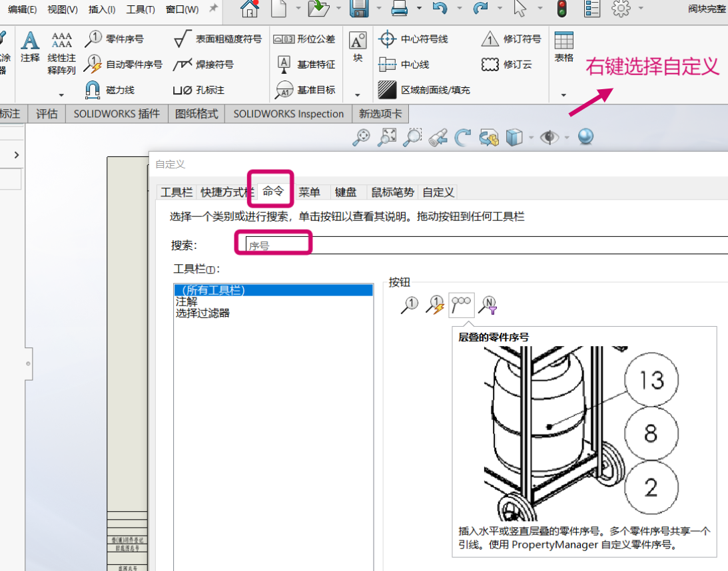The image size is (728, 571).
Task: Expand the Blocks dropdown arrow
Action: click(x=358, y=95)
